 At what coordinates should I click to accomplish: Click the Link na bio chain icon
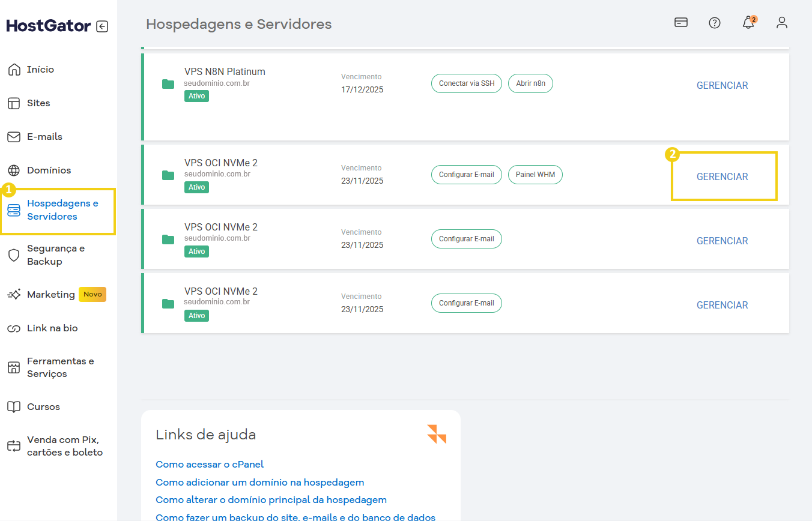[x=12, y=328]
